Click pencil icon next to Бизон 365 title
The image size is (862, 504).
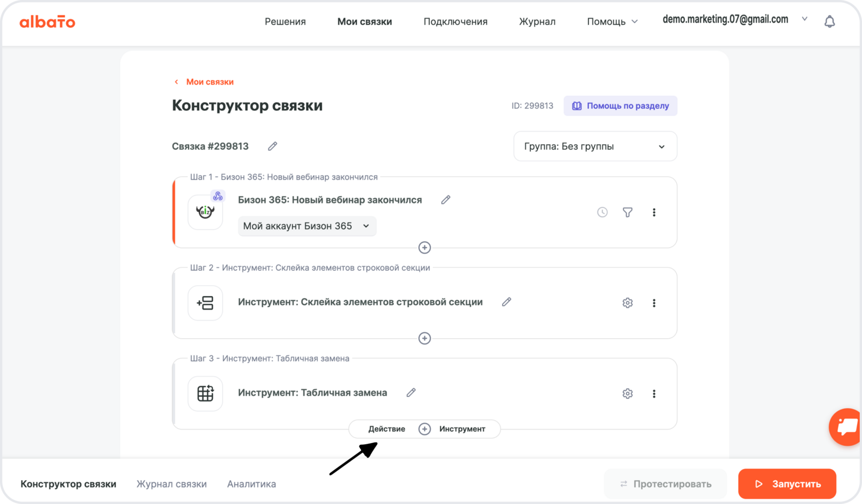tap(446, 200)
